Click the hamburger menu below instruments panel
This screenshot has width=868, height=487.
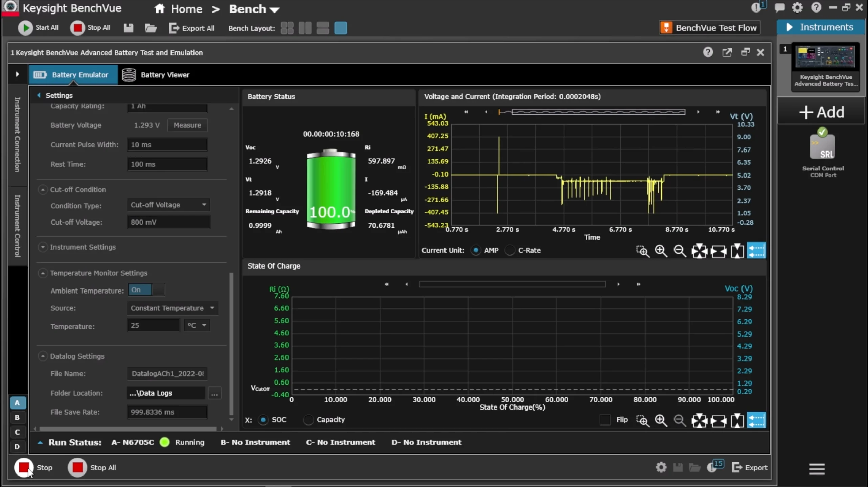[817, 469]
